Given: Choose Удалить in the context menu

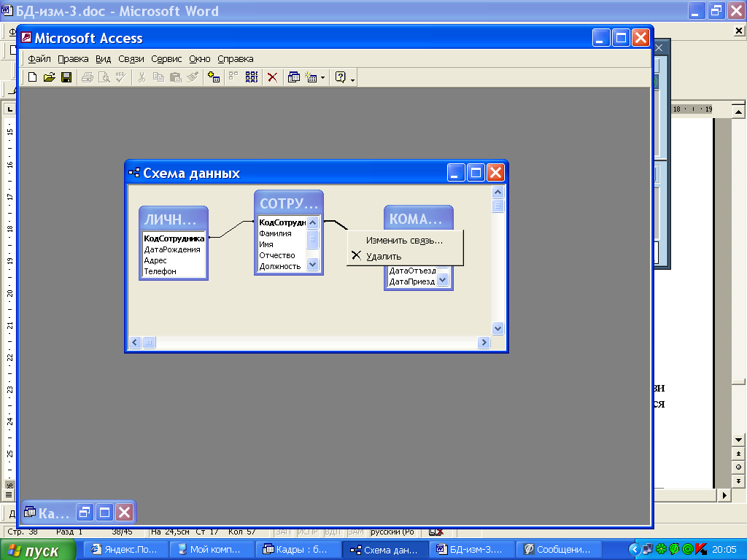Looking at the screenshot, I should click(405, 256).
